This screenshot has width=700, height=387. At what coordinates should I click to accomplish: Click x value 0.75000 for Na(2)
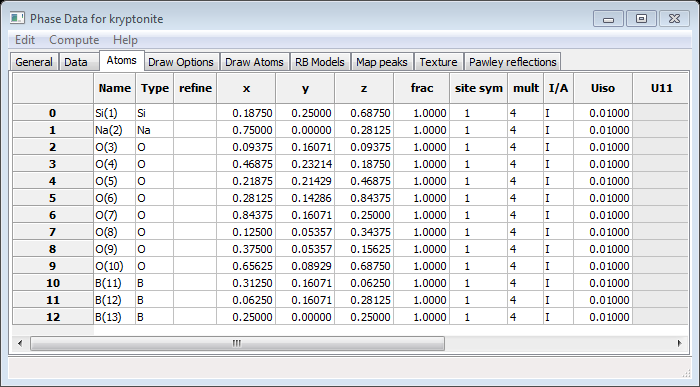coord(246,130)
